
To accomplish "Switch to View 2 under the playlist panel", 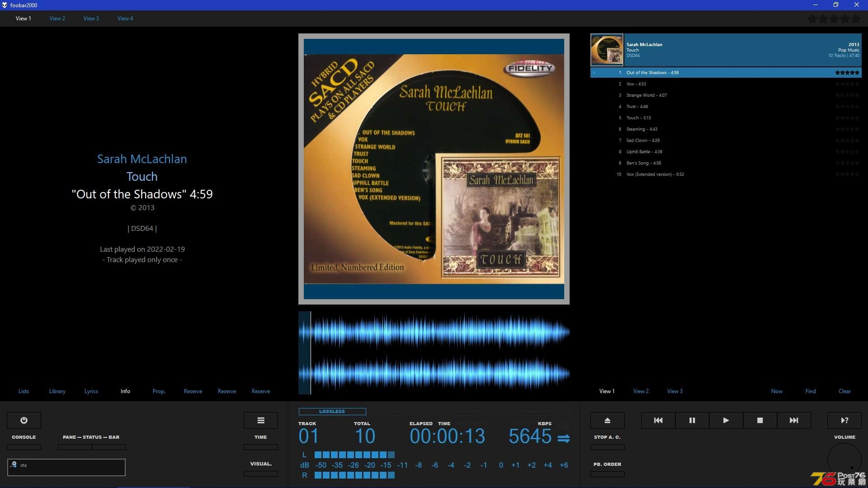I will (641, 391).
